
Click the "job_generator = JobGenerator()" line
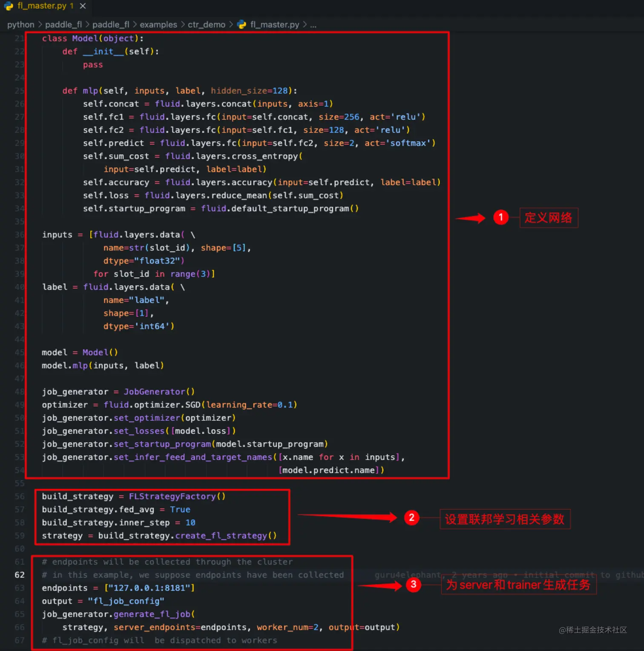click(118, 392)
